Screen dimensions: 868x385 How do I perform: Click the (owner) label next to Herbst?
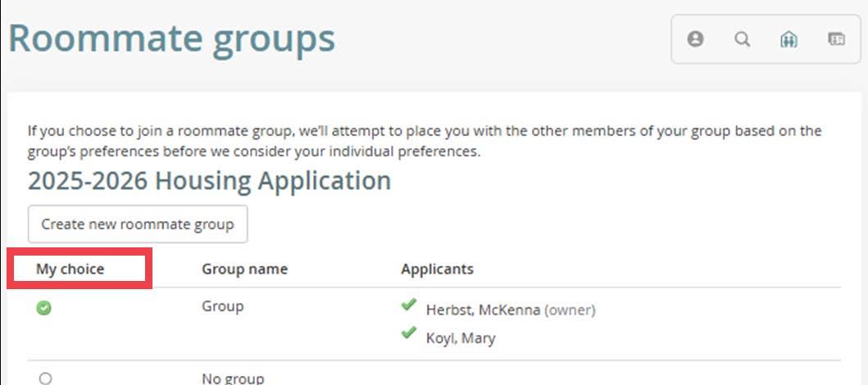(x=570, y=310)
